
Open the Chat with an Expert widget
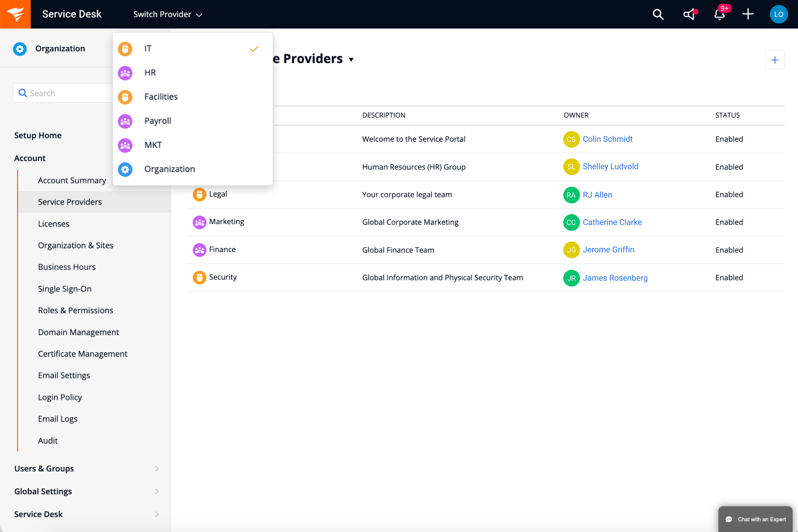(x=755, y=519)
